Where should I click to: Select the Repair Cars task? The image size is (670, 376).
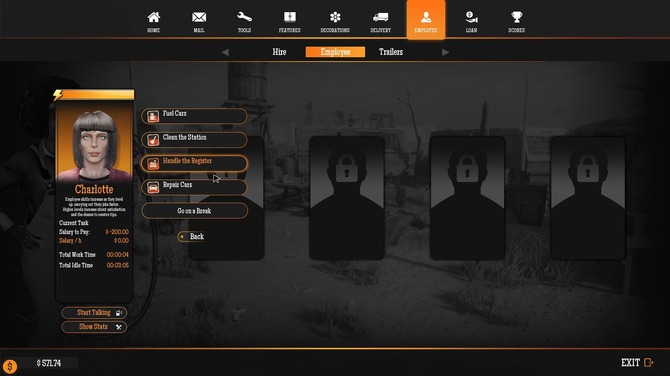click(x=194, y=187)
